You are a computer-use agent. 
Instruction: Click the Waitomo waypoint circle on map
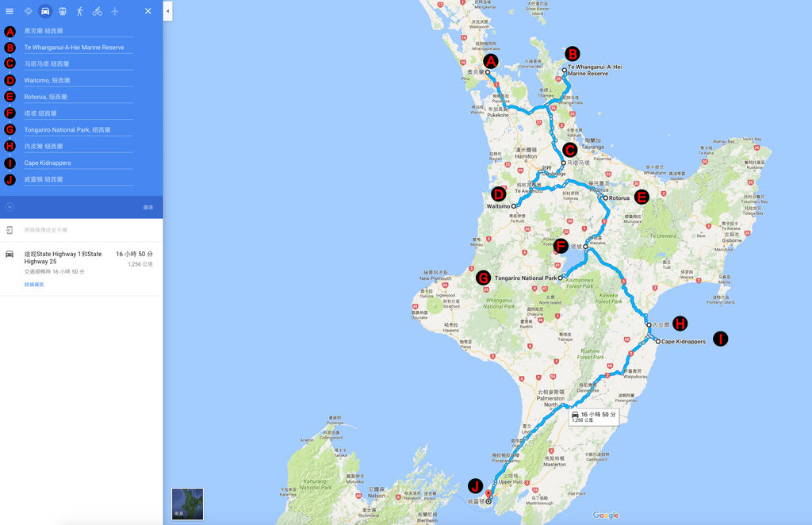click(514, 206)
